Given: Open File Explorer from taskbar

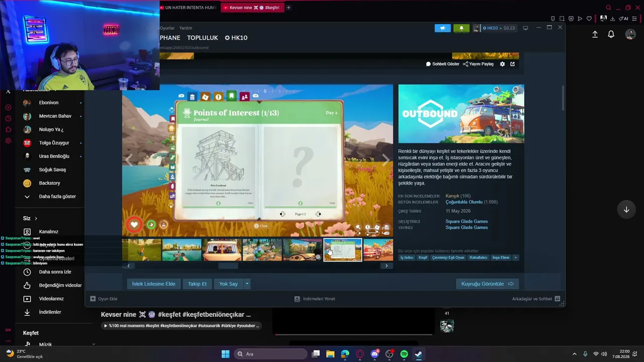Looking at the screenshot, I should (x=330, y=354).
